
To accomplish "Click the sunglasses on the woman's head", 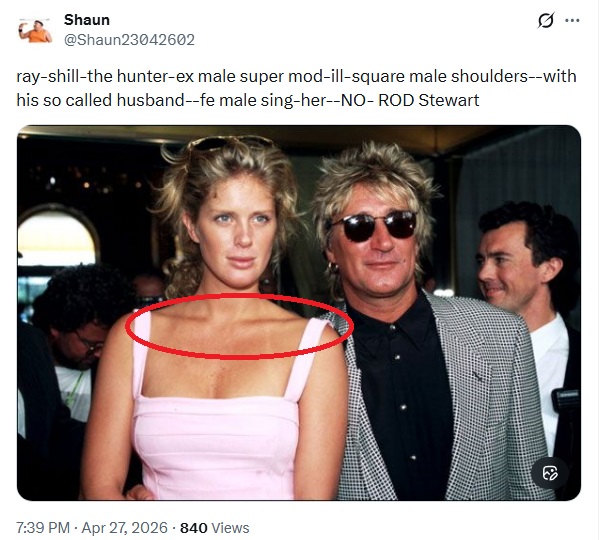I will (x=231, y=142).
